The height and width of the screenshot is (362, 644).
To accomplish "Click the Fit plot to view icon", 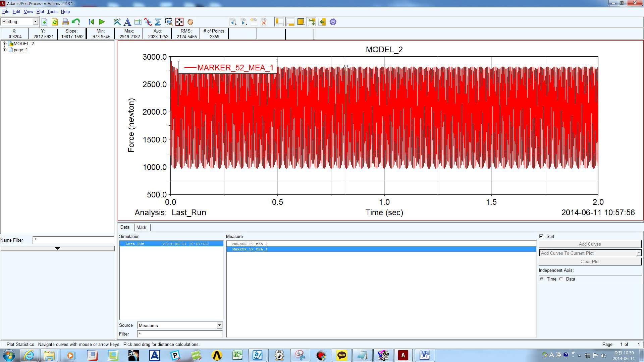I will [179, 22].
